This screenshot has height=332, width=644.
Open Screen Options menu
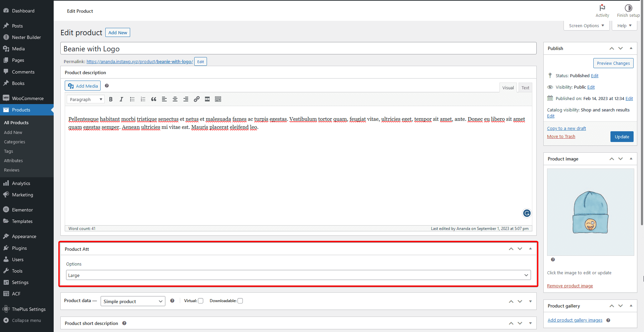pos(586,26)
